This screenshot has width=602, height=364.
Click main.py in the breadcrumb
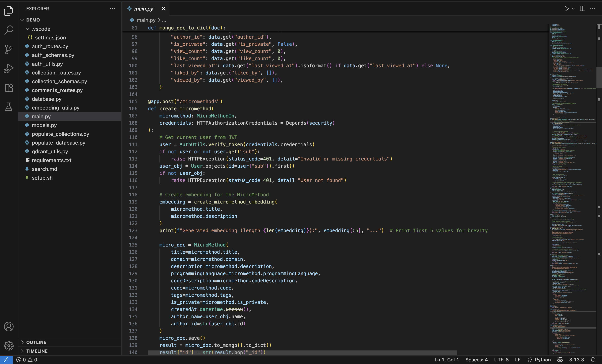(146, 20)
